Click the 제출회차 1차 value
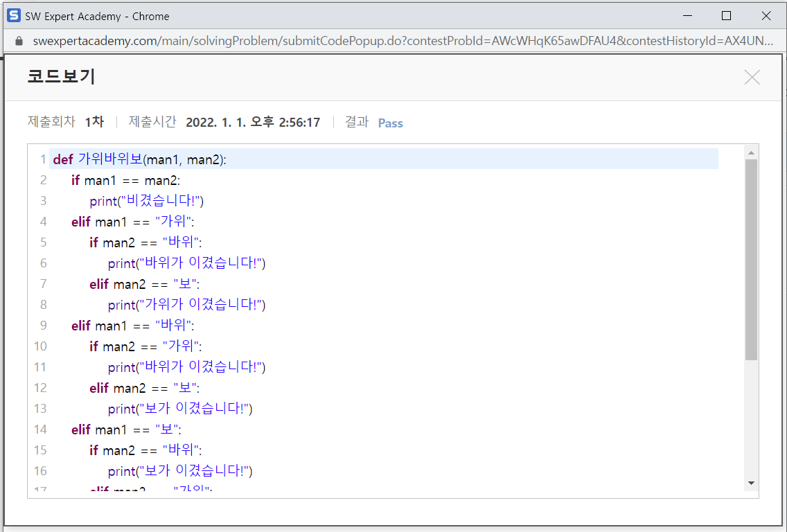 tap(94, 121)
